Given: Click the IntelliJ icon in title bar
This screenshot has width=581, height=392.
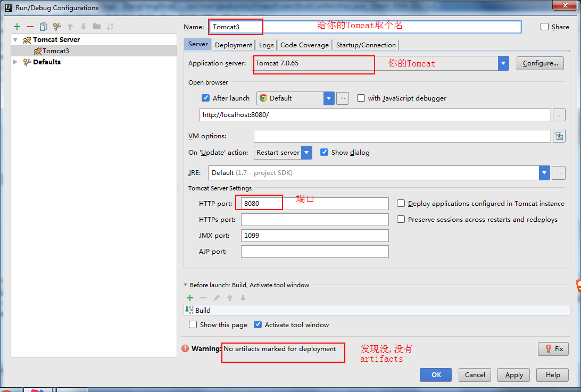Looking at the screenshot, I should (8, 7).
